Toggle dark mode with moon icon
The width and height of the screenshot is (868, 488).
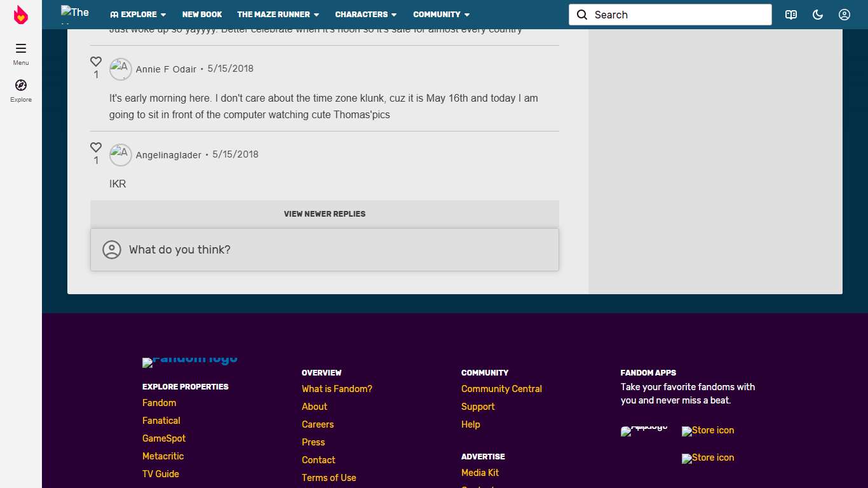tap(818, 15)
